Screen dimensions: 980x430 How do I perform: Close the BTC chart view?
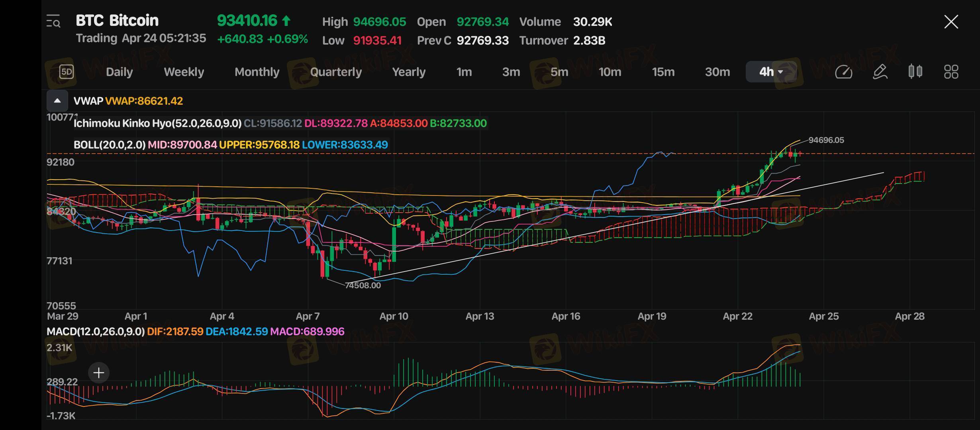pos(951,22)
